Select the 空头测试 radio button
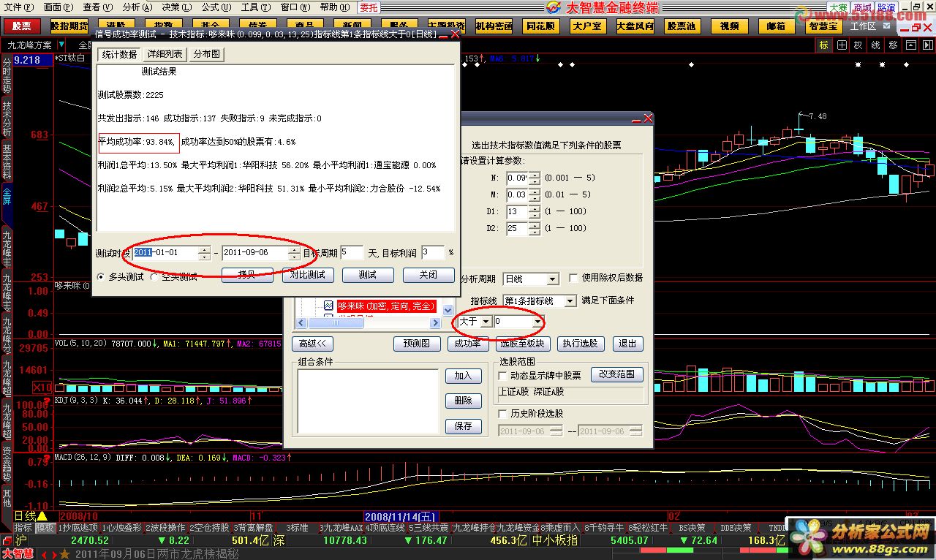The height and width of the screenshot is (560, 936). click(174, 277)
